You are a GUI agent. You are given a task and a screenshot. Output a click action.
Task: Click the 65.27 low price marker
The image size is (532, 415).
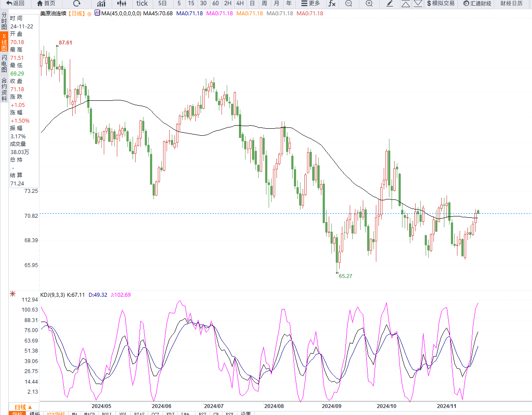345,276
